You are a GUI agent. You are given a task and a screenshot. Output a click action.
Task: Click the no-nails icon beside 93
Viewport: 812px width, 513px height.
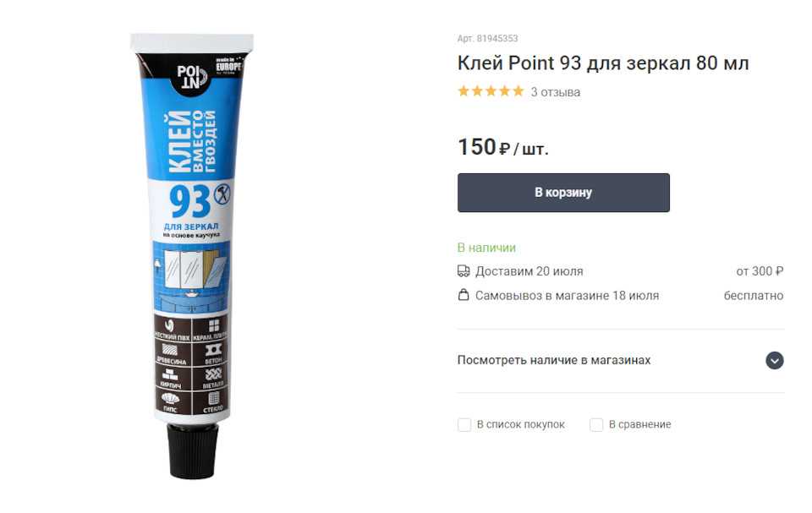click(x=222, y=194)
